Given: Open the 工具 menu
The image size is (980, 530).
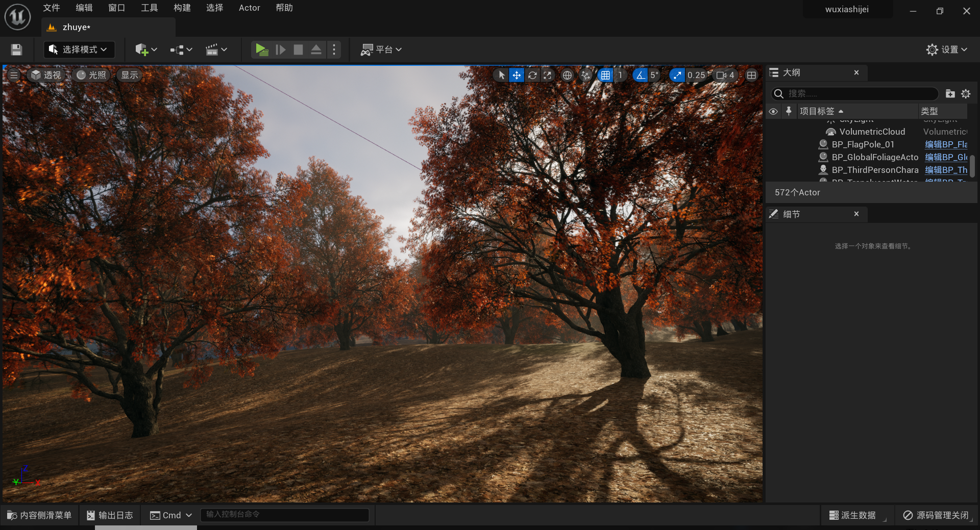Looking at the screenshot, I should [x=149, y=8].
